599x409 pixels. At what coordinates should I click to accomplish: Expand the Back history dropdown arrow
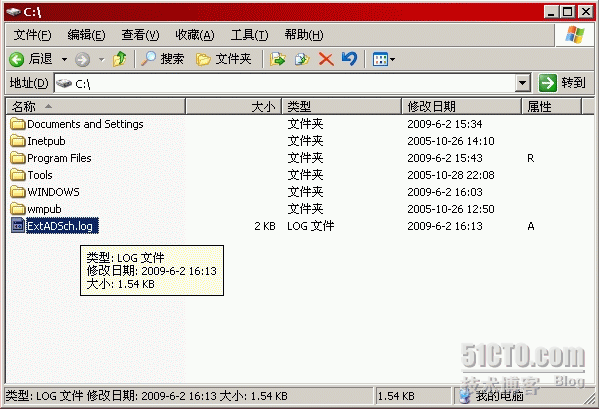click(x=65, y=60)
